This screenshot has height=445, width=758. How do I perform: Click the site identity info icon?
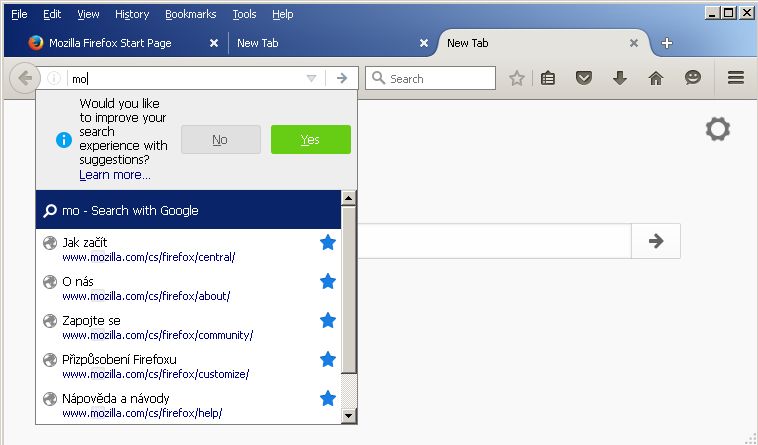[54, 78]
